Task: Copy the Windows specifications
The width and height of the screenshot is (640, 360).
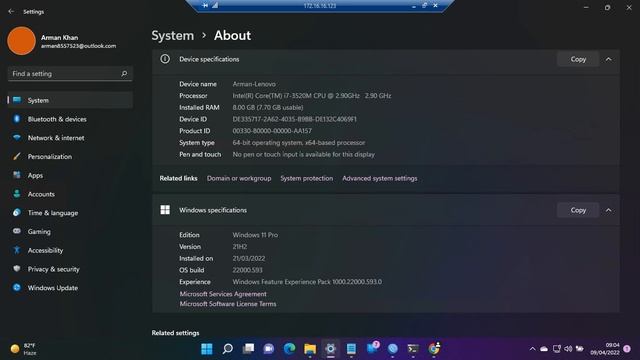Action: pos(578,210)
